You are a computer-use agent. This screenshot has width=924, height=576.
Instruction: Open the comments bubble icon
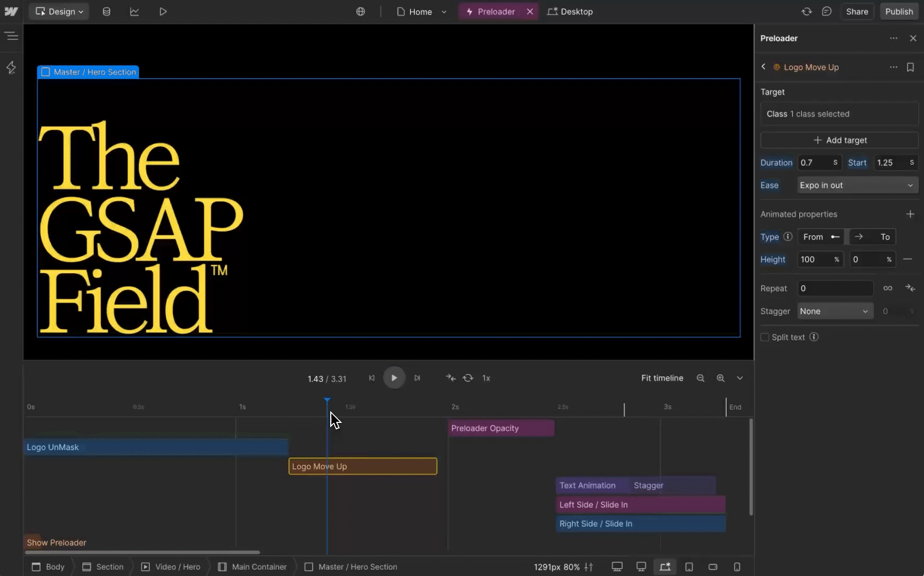click(827, 11)
